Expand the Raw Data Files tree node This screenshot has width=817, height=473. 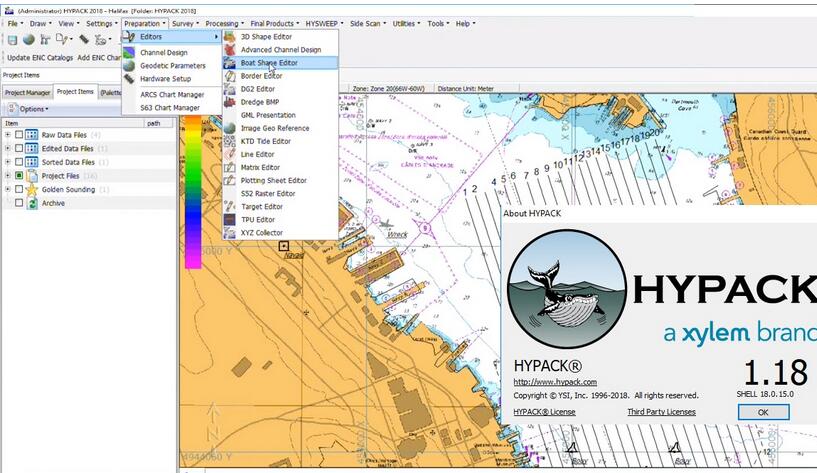pos(7,134)
